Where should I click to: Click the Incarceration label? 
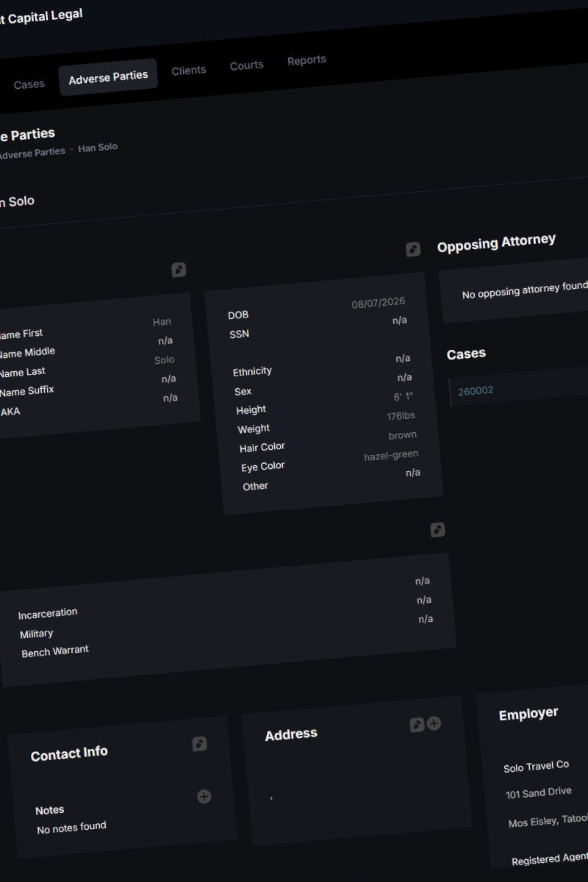point(48,613)
